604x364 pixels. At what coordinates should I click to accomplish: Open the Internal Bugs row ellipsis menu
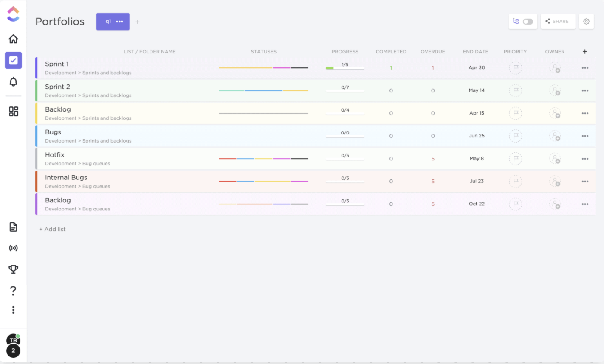point(585,182)
